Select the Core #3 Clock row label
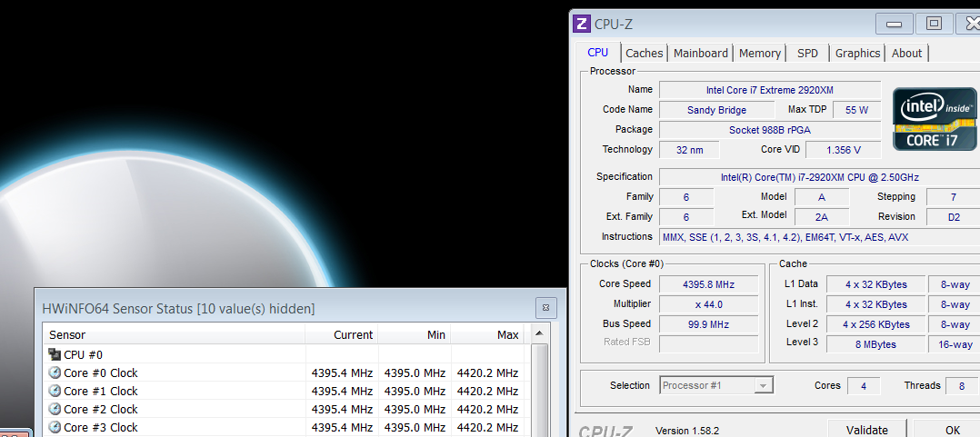Screen dimensions: 980x437 pyautogui.click(x=101, y=427)
